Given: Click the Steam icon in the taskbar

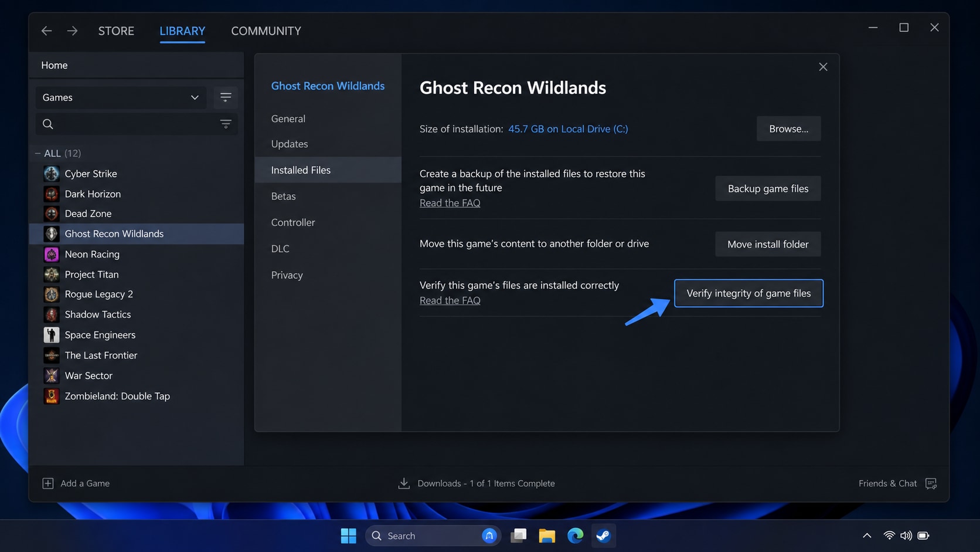Looking at the screenshot, I should tap(604, 536).
